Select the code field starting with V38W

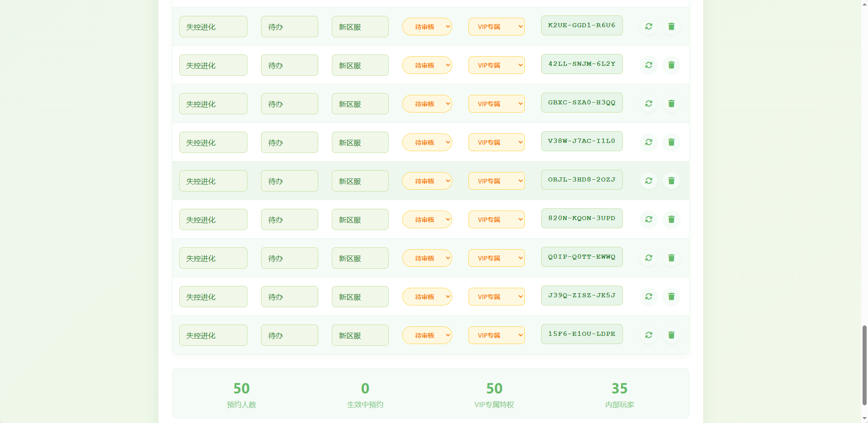pos(582,141)
